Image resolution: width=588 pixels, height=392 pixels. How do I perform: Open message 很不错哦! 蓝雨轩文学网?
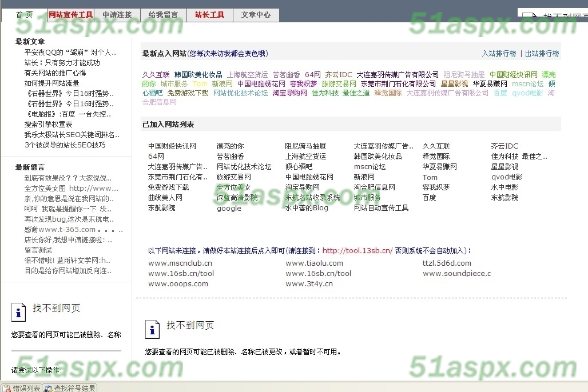(67, 261)
